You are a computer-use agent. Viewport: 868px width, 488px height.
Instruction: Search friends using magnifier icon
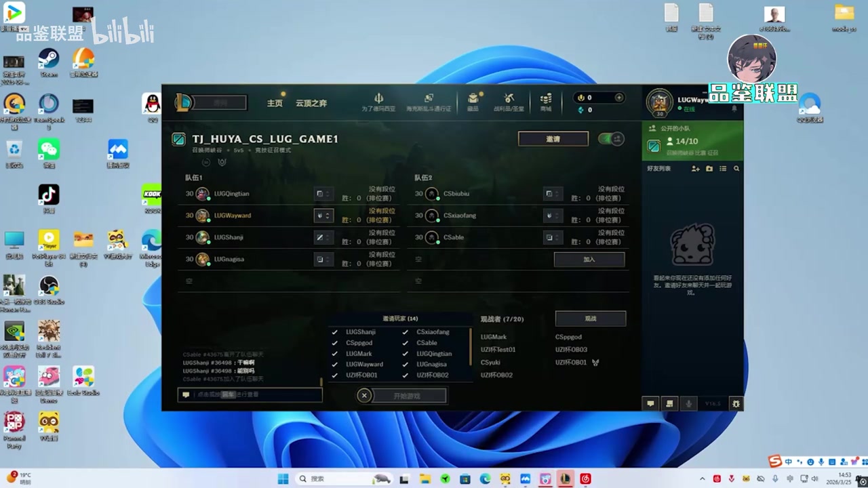coord(736,169)
